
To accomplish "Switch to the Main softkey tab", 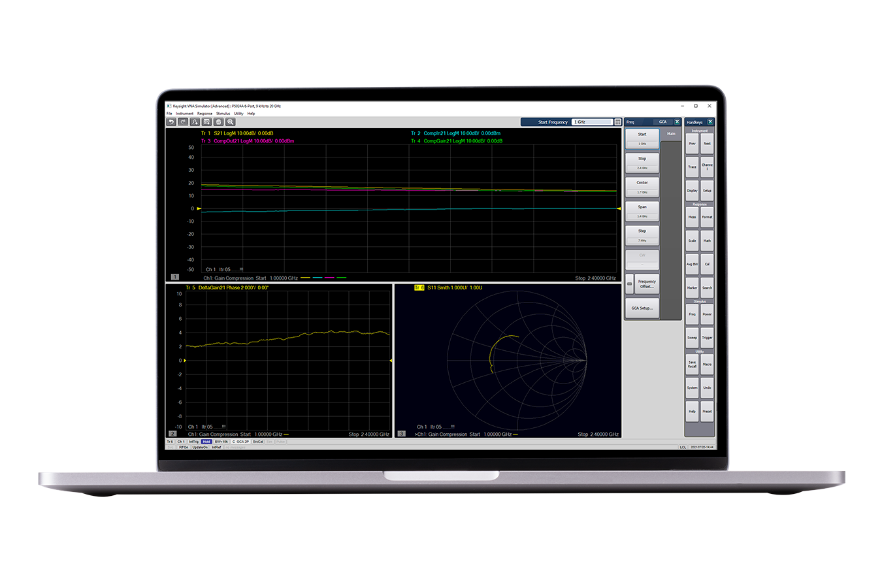I will coord(671,133).
